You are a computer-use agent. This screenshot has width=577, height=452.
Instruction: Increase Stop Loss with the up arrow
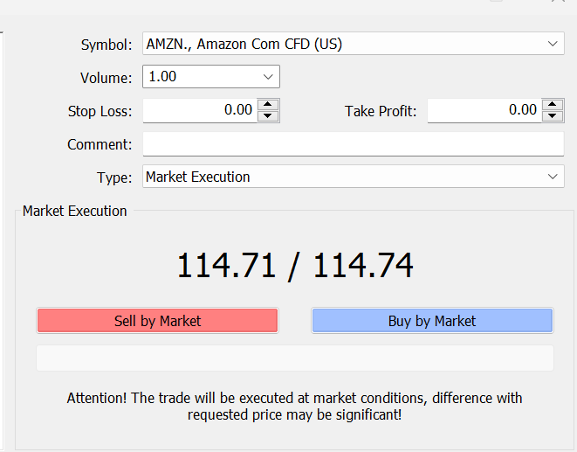268,105
